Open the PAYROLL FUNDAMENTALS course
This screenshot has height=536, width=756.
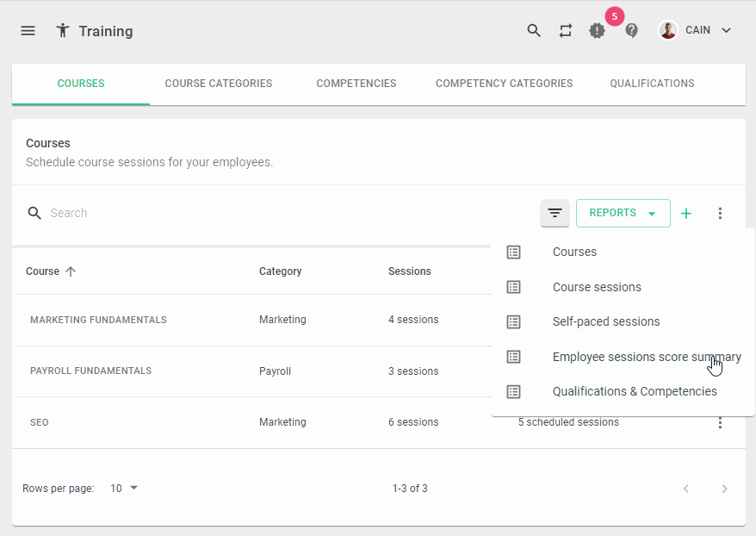90,371
